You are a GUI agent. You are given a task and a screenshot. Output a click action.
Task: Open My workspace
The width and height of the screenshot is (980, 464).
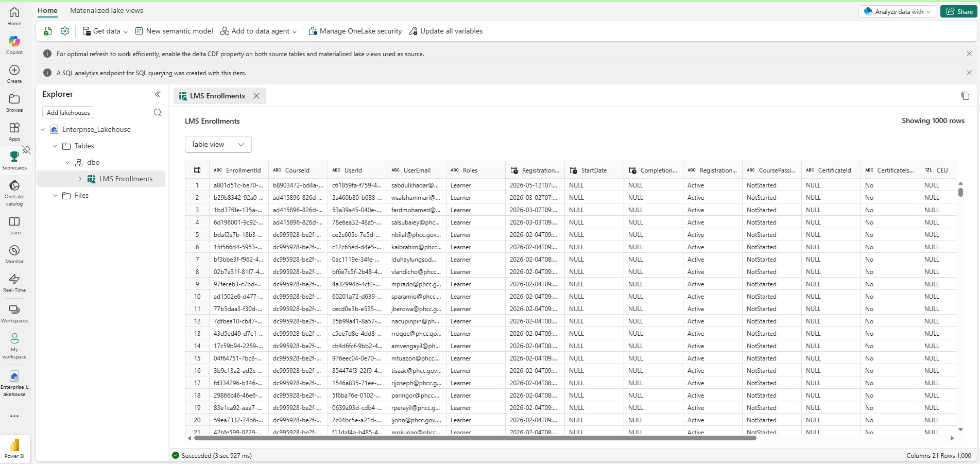14,346
